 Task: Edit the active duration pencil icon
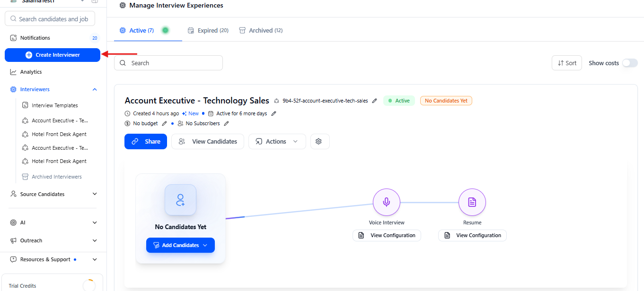[273, 113]
